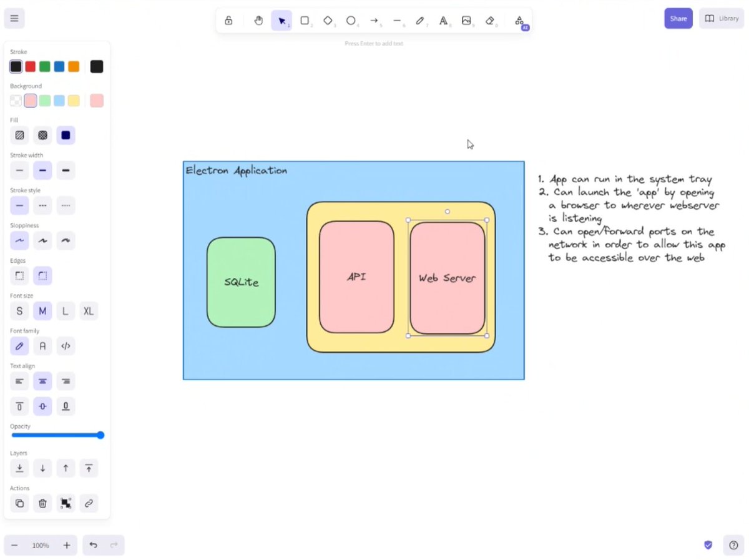Align text vertically to top
The width and height of the screenshot is (749, 560).
19,406
